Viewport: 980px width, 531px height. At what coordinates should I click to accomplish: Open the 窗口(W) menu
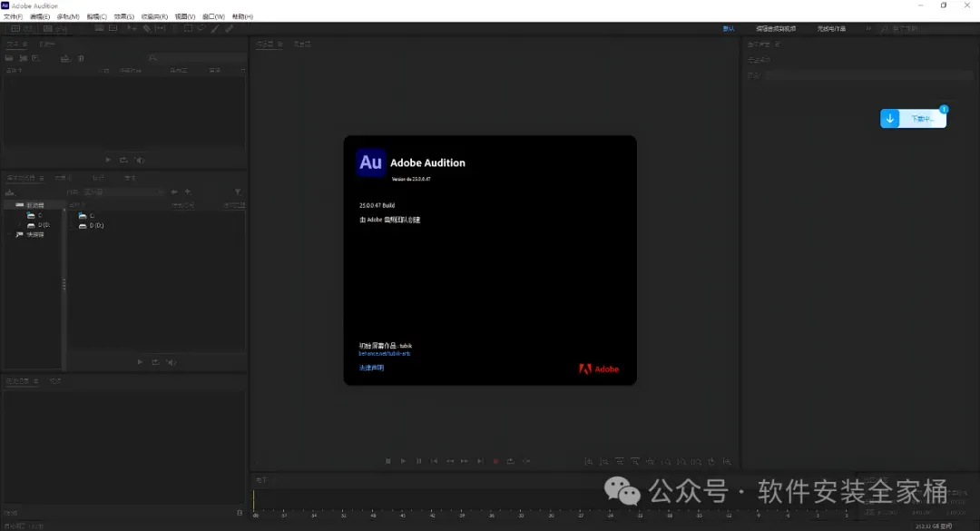click(213, 17)
